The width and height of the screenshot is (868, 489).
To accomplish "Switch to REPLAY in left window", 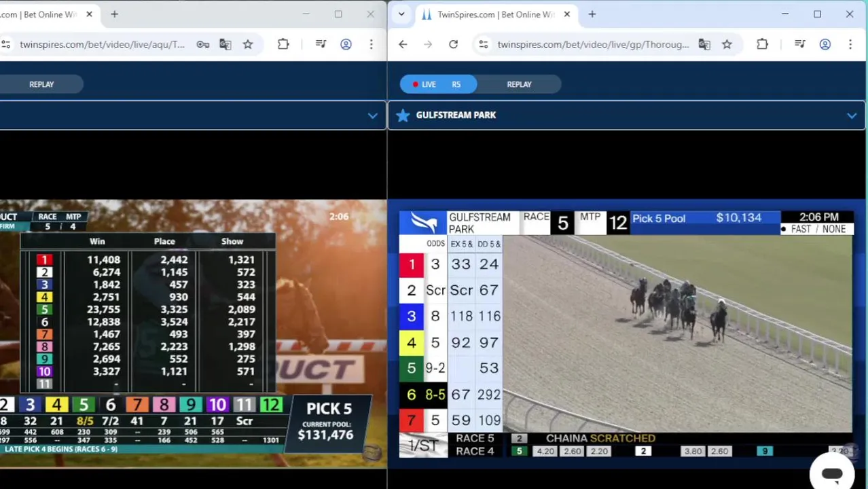I will coord(41,84).
